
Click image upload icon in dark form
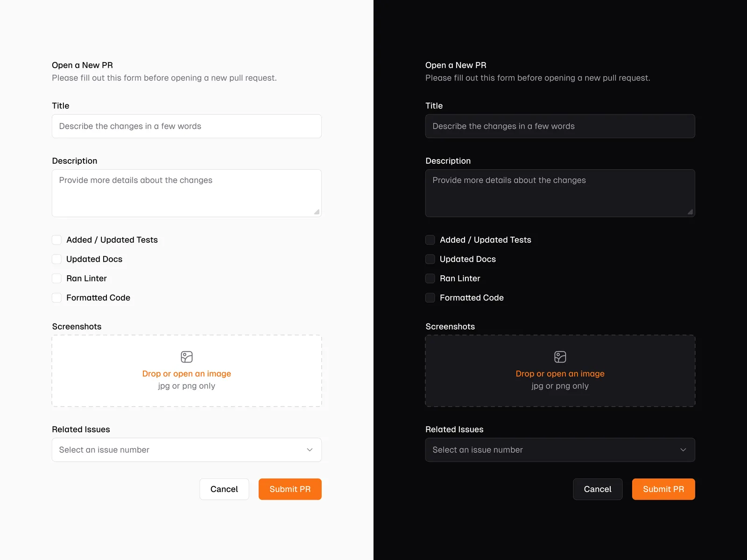(x=560, y=357)
